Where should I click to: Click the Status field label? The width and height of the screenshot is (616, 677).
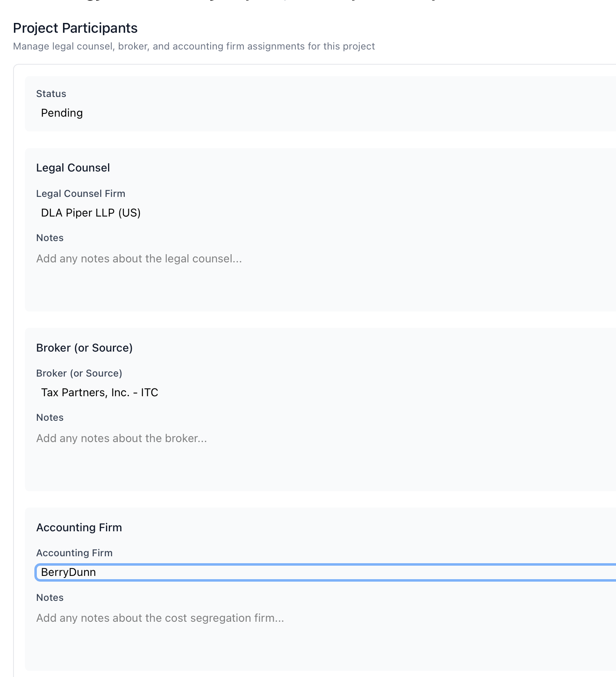click(51, 94)
